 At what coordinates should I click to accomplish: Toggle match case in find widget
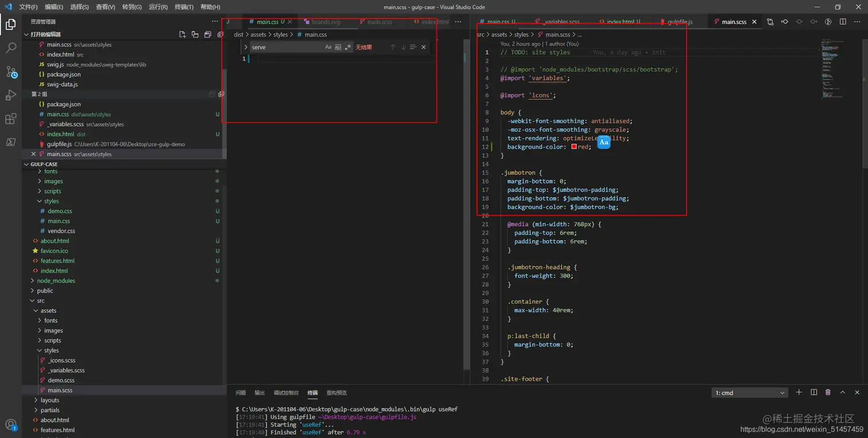coord(328,47)
